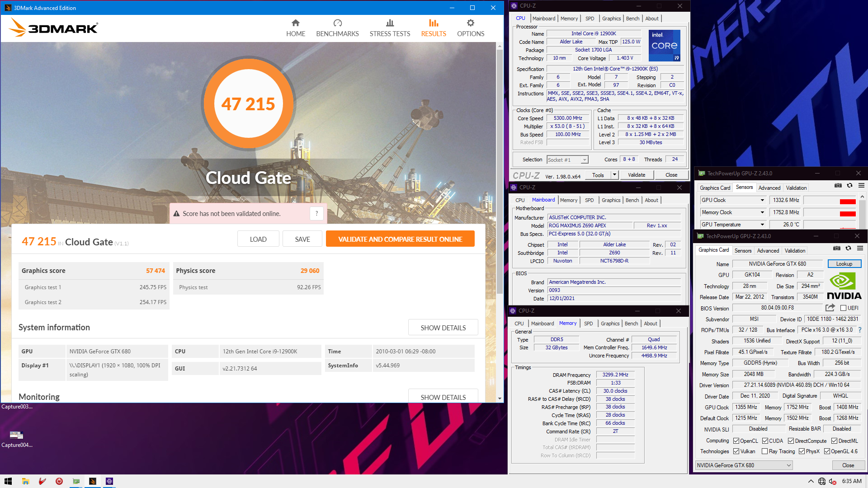Image resolution: width=868 pixels, height=488 pixels.
Task: Click the red V taskbar icon
Action: click(42, 481)
